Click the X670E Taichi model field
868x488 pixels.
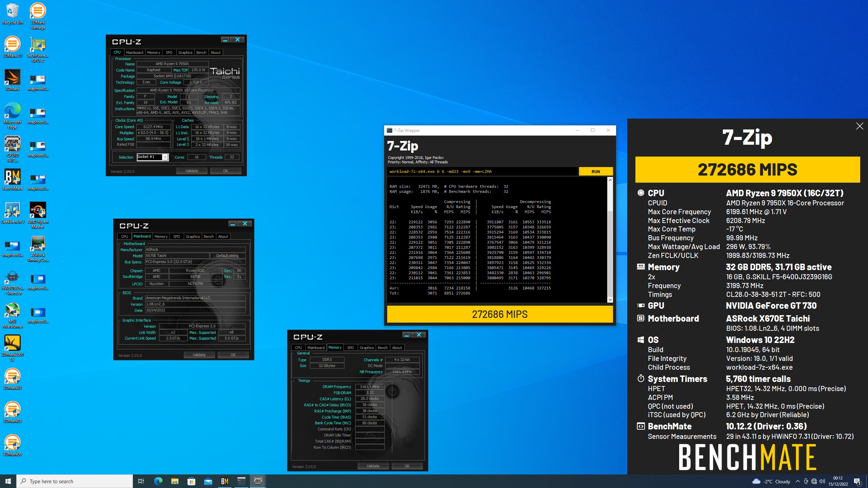177,256
